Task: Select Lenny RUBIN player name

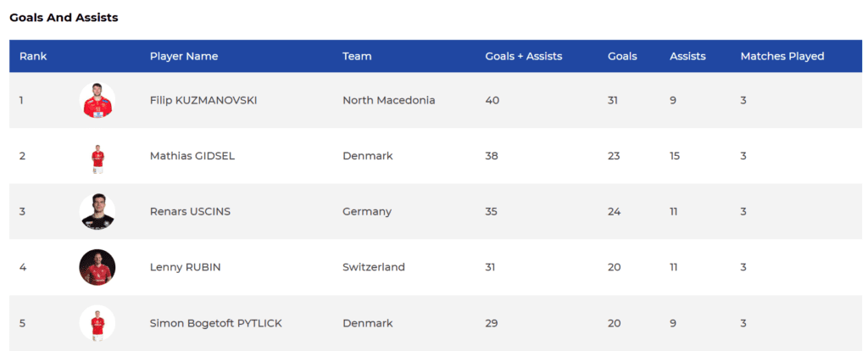Action: click(x=185, y=267)
